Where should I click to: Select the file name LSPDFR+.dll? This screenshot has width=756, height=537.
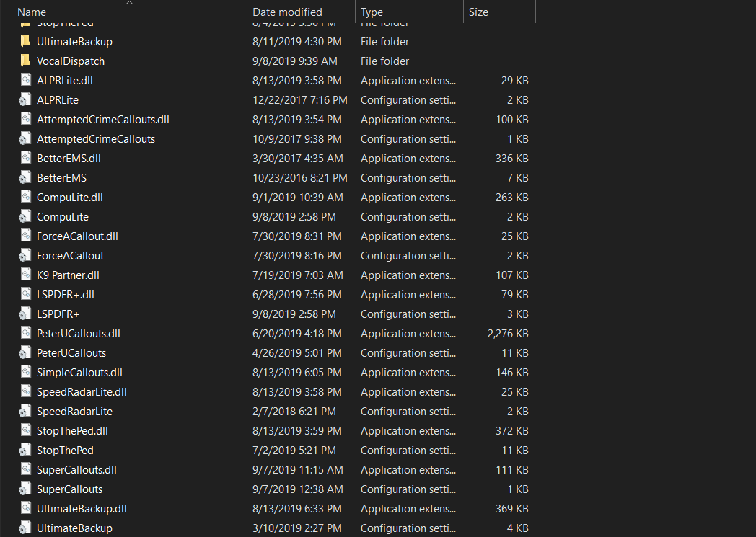[65, 295]
